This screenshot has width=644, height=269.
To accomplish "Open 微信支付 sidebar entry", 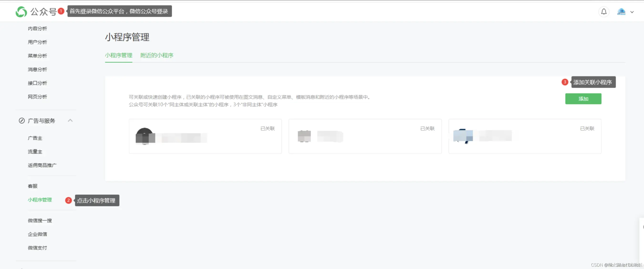I will pos(37,248).
